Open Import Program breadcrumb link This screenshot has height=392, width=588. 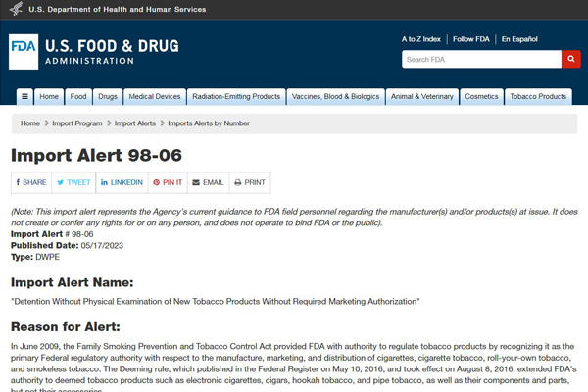point(77,123)
